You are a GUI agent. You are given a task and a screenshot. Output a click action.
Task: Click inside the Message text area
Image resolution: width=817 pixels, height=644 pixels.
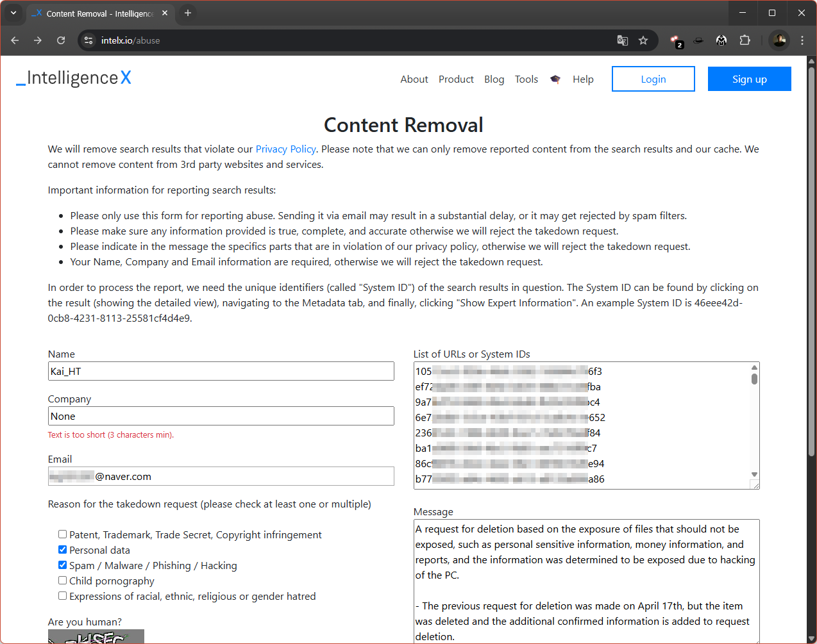(x=587, y=581)
